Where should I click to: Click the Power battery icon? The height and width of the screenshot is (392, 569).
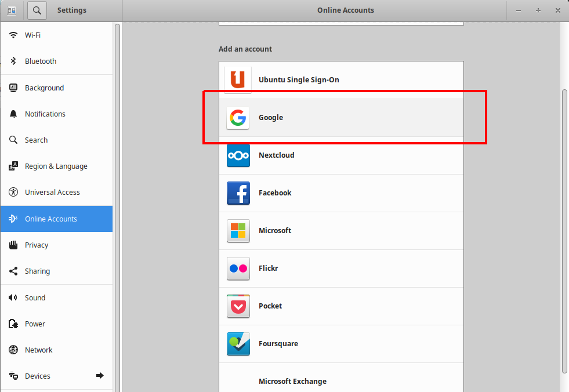coord(13,324)
